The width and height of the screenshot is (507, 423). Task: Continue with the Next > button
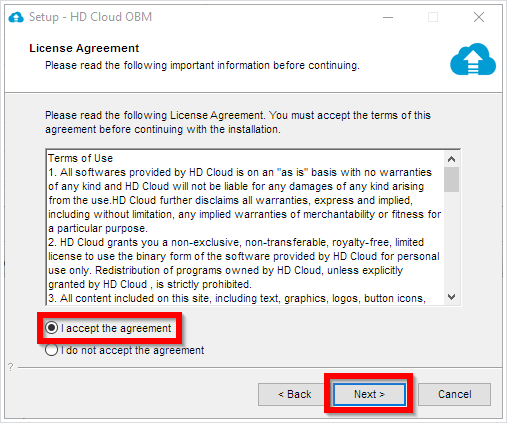click(x=369, y=394)
